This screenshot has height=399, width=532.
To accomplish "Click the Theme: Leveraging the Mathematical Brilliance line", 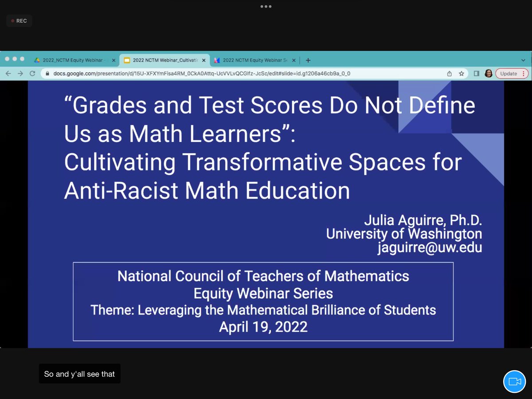I will [263, 310].
